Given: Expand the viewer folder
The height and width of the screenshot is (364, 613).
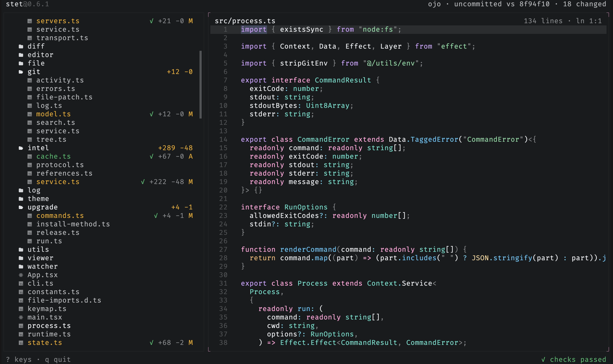Looking at the screenshot, I should click(21, 258).
